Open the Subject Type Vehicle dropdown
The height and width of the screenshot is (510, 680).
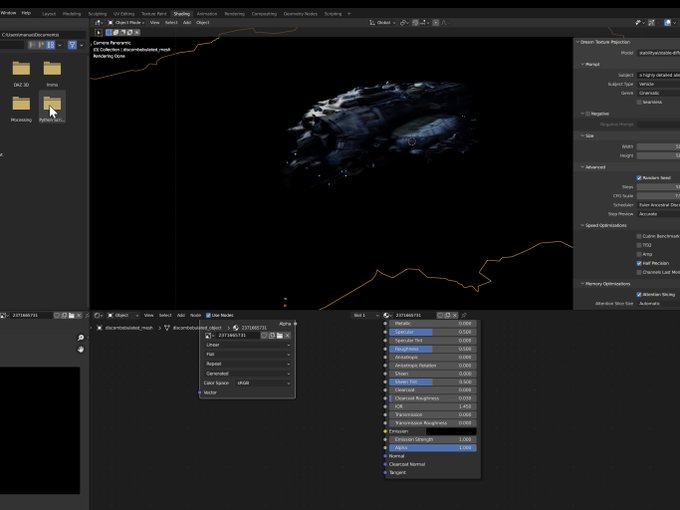pyautogui.click(x=658, y=84)
